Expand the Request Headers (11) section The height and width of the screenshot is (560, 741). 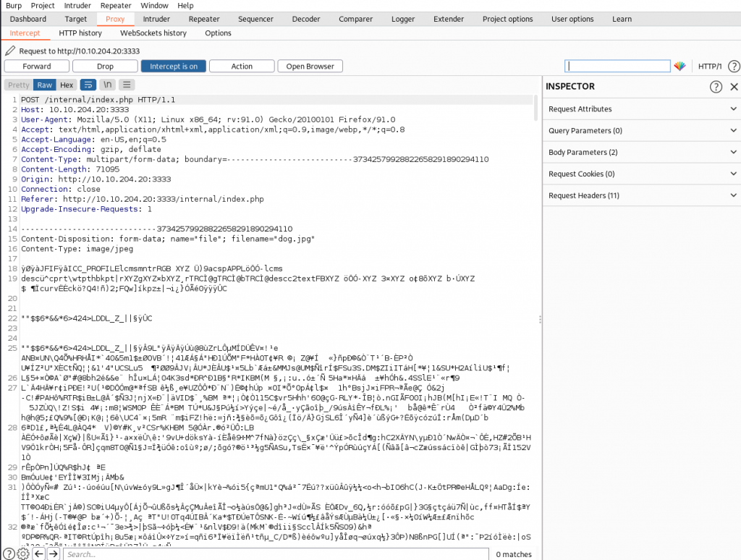point(641,196)
